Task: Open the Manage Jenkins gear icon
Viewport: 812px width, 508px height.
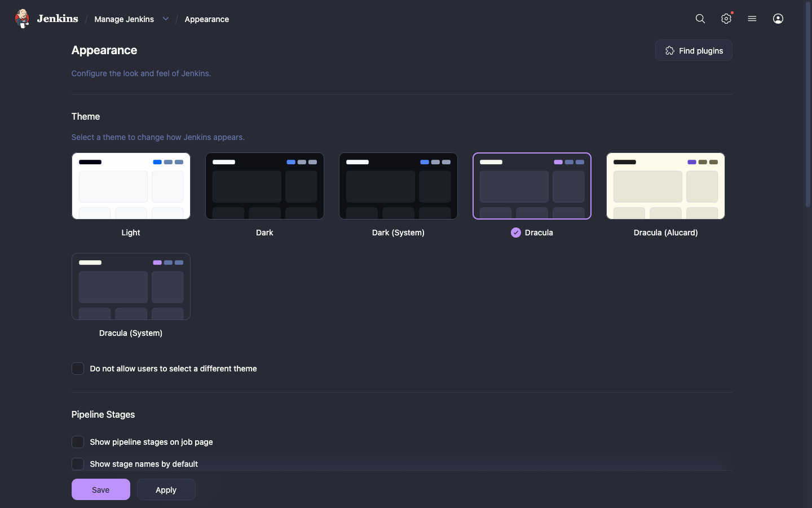Action: coord(726,19)
